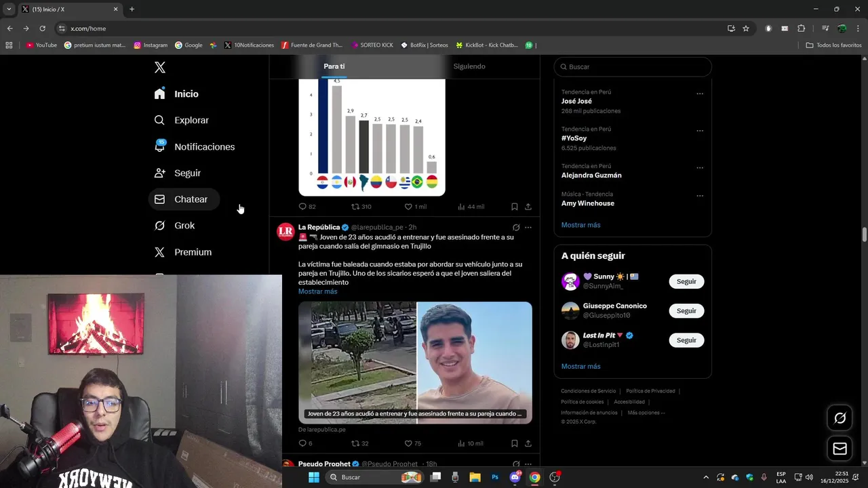Image resolution: width=868 pixels, height=488 pixels.
Task: Show hidden tray icons chevron
Action: click(705, 477)
